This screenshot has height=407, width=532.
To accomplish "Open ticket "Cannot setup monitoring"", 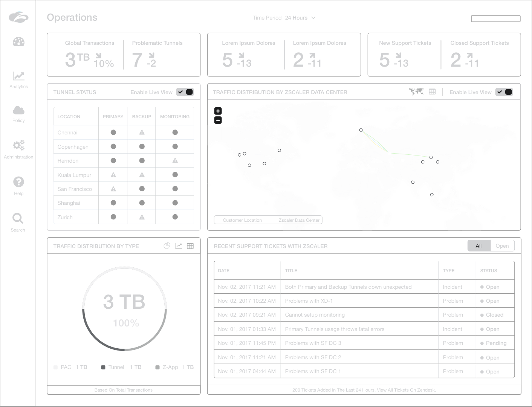I will pos(315,315).
